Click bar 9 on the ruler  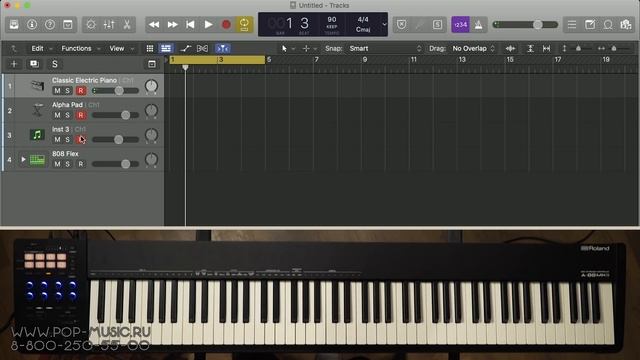coord(364,60)
